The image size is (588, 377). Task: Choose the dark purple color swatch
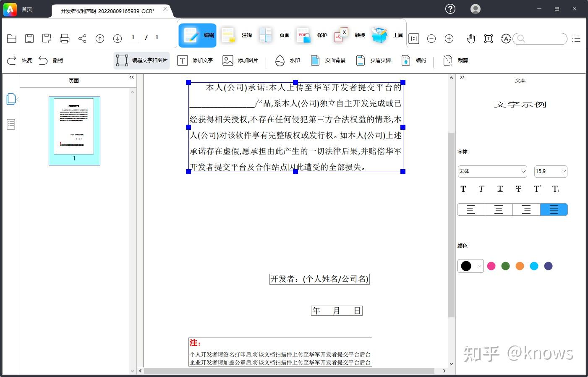click(x=549, y=266)
